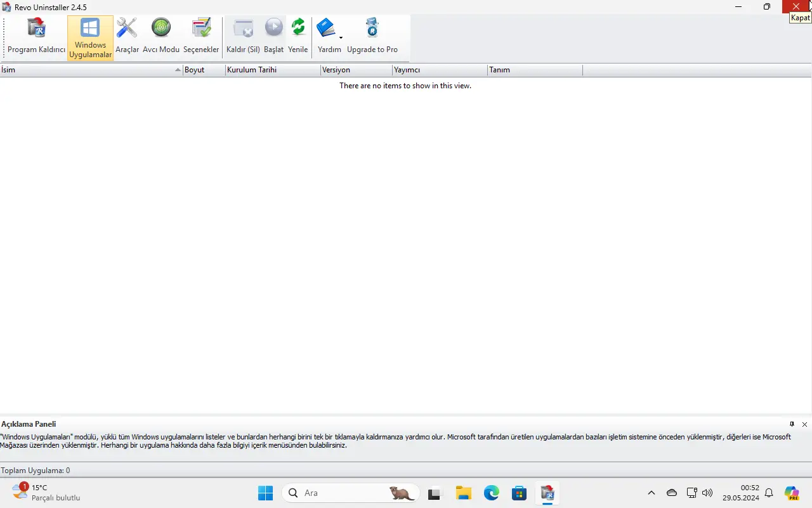
Task: Select the Windows Uygulamalar toolbar button
Action: pos(90,38)
